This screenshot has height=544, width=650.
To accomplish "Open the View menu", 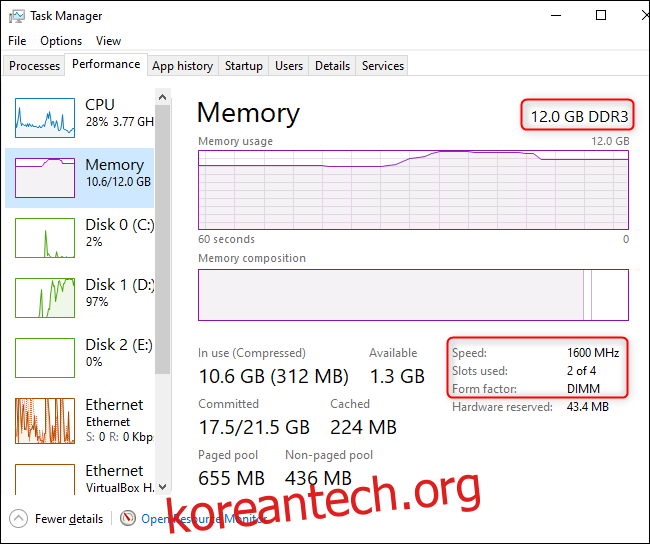I will 108,41.
